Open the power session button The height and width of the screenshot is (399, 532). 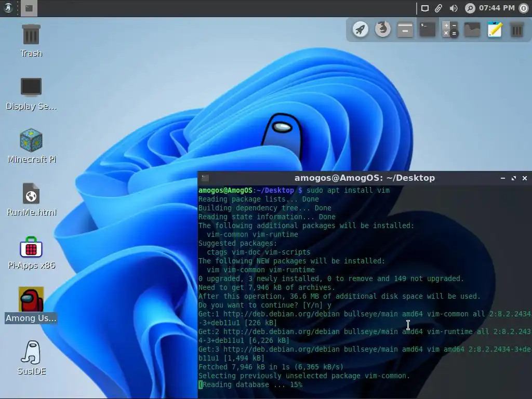(x=524, y=8)
